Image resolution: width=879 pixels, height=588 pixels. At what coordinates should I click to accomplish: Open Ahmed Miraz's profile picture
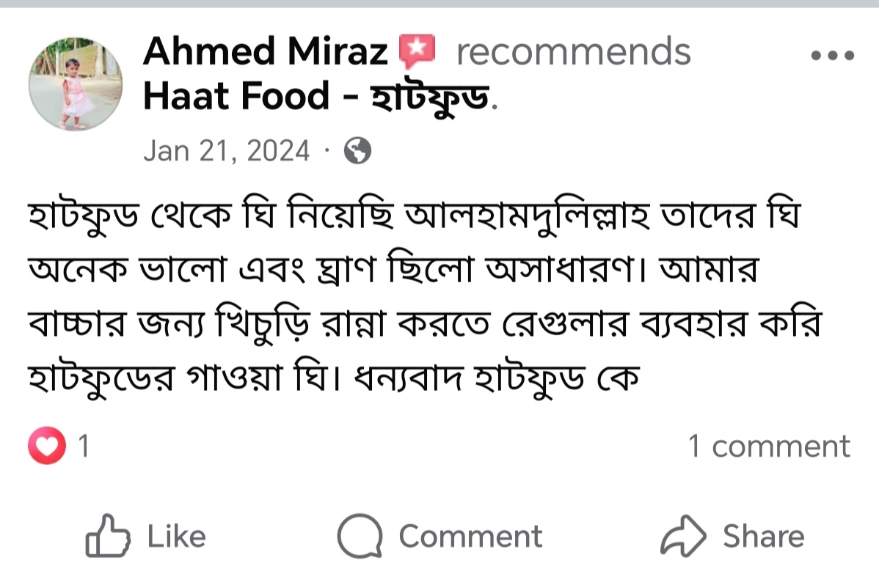pos(76,85)
